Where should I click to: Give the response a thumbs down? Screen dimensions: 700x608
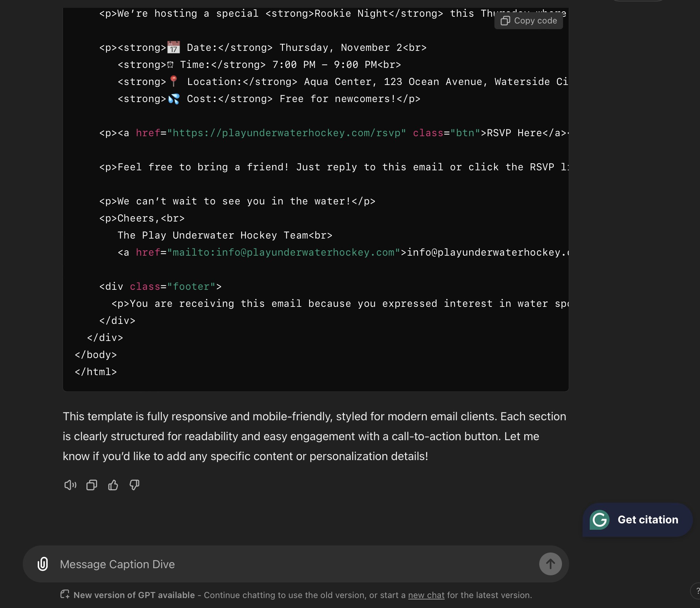point(134,485)
